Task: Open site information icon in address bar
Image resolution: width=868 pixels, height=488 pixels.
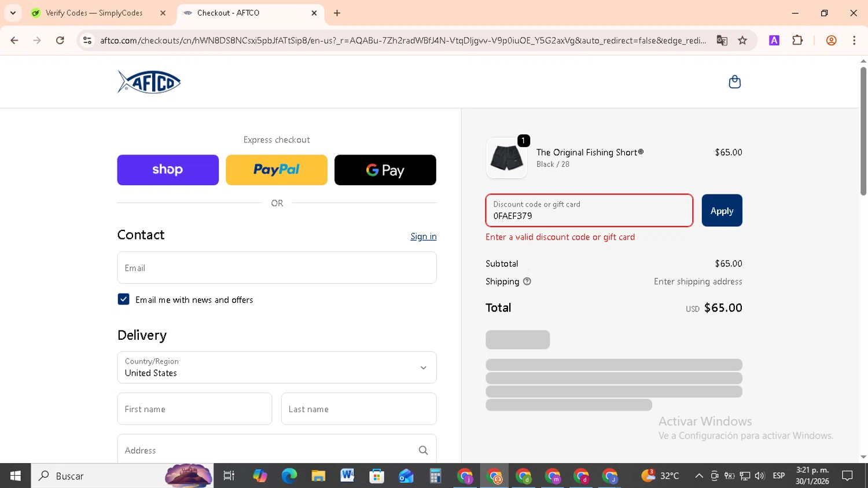Action: click(87, 41)
